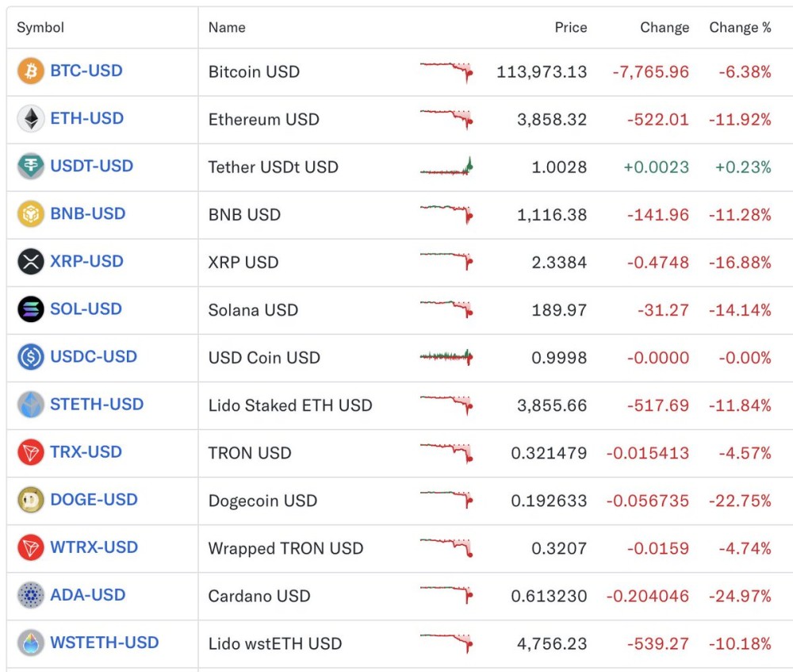Click the yellow BNB coin icon
This screenshot has width=793, height=672.
point(31,214)
